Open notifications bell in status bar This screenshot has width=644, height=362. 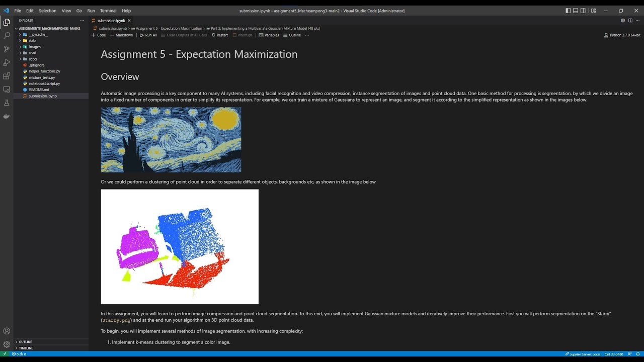[x=638, y=354]
